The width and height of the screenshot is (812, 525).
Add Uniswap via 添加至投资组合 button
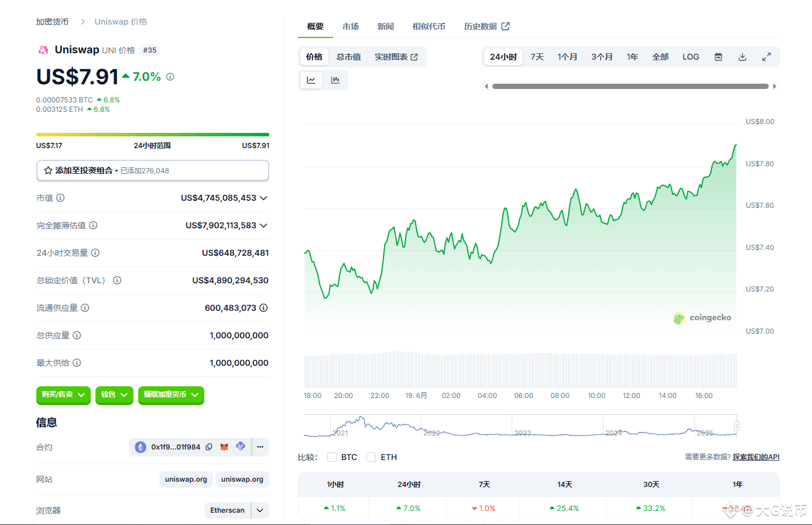click(x=152, y=170)
